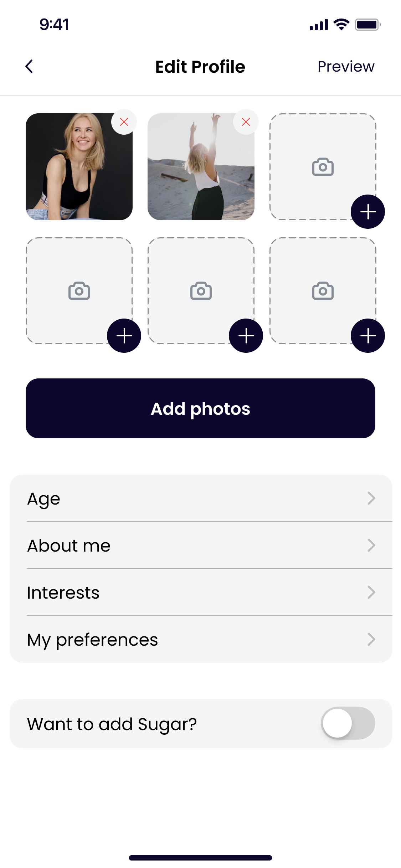Tap camera icon in fifth photo slot
Viewport: 401px width, 868px height.
pyautogui.click(x=201, y=291)
